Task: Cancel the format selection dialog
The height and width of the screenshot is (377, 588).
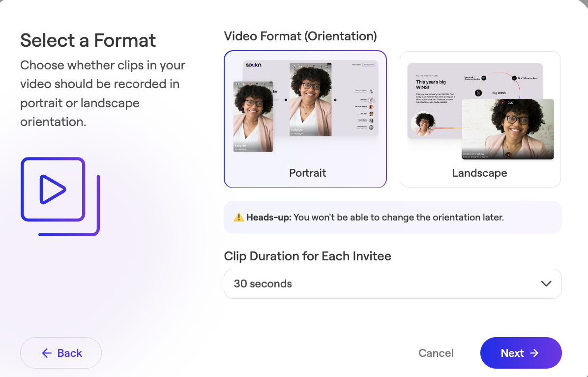Action: (436, 353)
